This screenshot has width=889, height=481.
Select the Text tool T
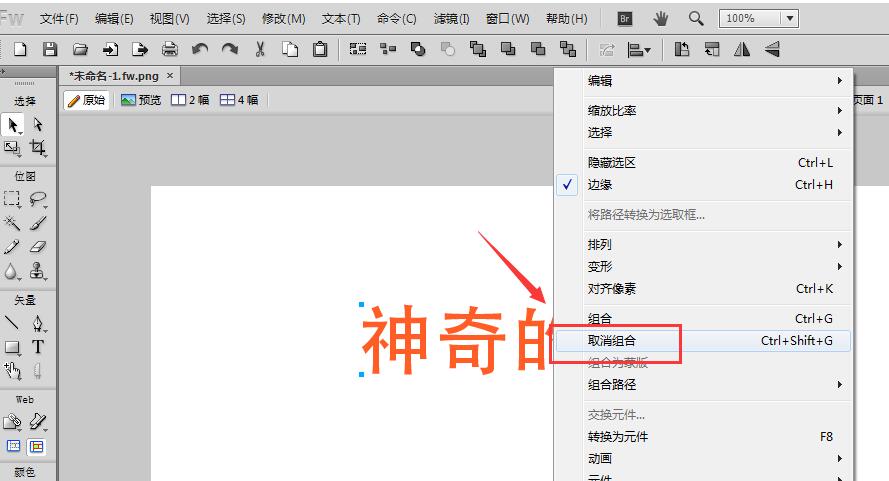click(37, 347)
